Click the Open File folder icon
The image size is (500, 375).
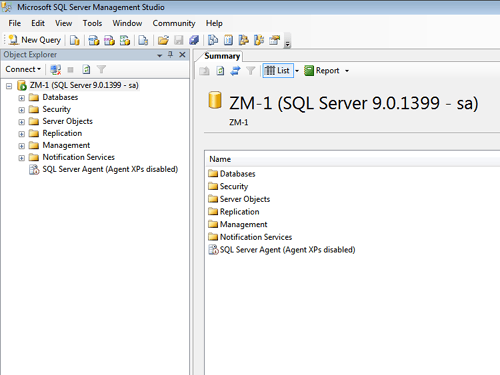click(x=163, y=40)
